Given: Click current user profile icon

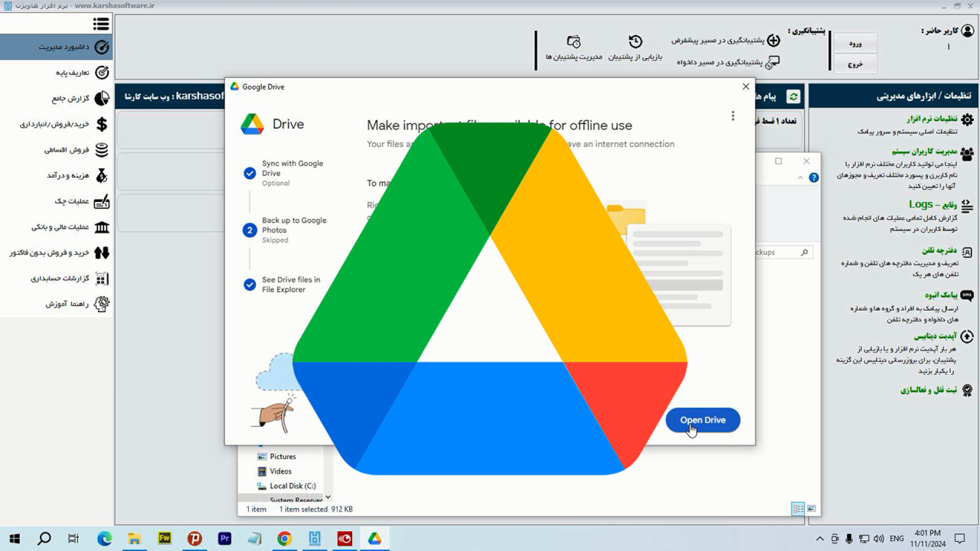Looking at the screenshot, I should click(967, 31).
